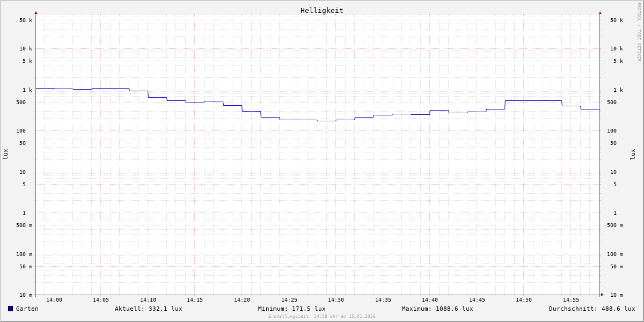Screen dimensions: 644x322
Task: Click the Garten legend label
Action: coord(27,309)
